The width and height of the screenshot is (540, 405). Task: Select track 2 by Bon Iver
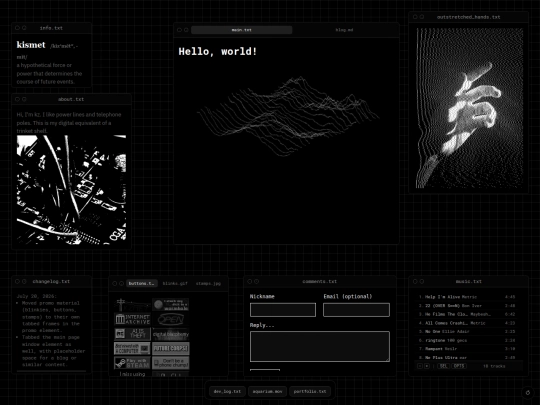467,305
